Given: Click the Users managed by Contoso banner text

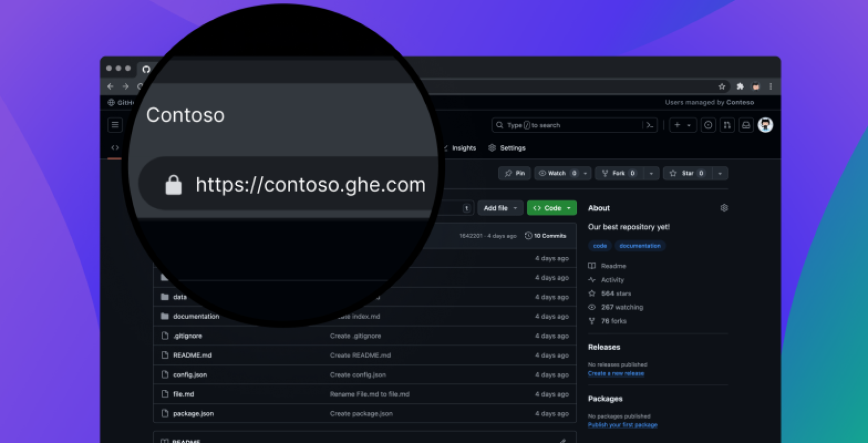Looking at the screenshot, I should (x=710, y=102).
